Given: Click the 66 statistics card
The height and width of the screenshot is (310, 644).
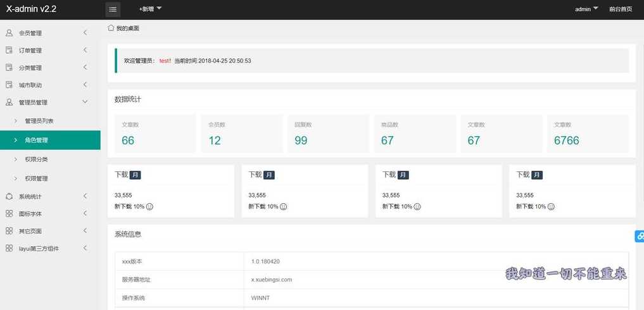Looking at the screenshot, I should tap(155, 134).
